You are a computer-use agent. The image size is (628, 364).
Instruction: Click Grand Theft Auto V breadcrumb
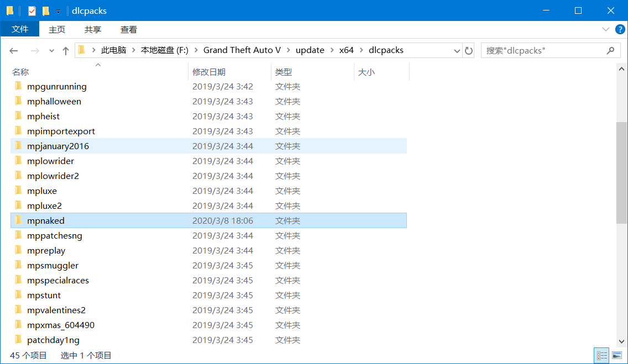coord(242,50)
